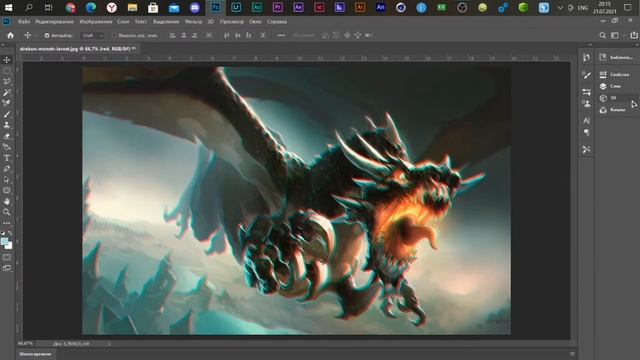Open the Файл menu
The width and height of the screenshot is (640, 360).
(24, 22)
